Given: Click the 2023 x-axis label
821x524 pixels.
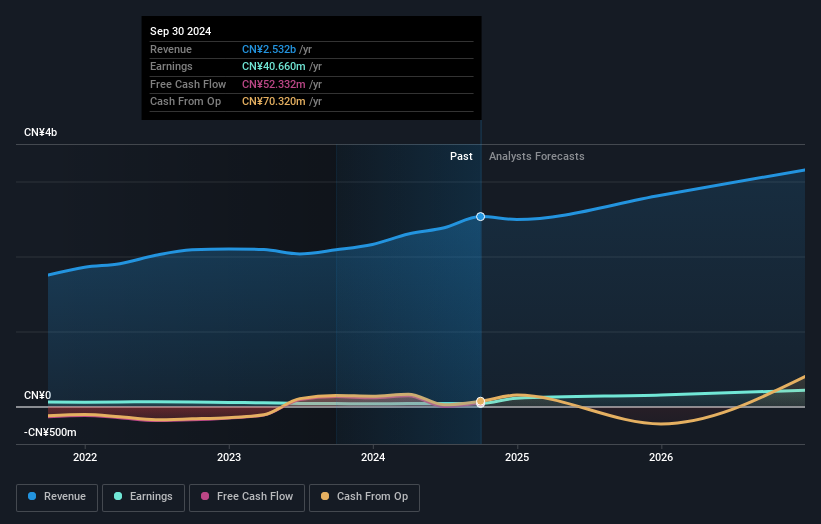Looking at the screenshot, I should (229, 458).
